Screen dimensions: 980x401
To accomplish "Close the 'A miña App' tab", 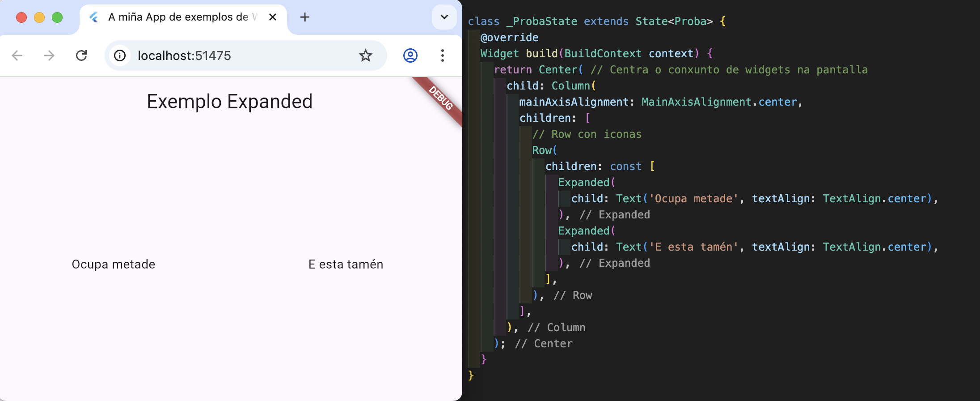I will [273, 17].
